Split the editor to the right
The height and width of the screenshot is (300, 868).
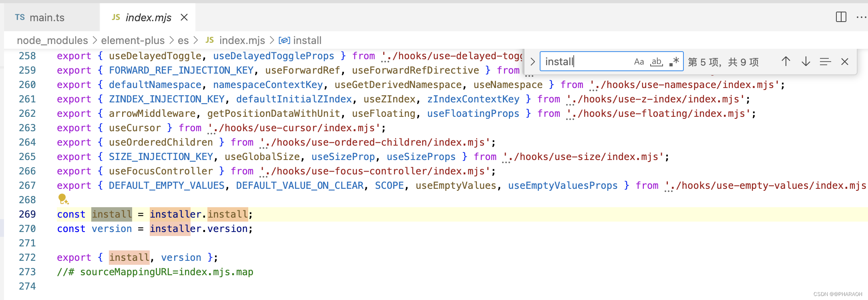(841, 17)
